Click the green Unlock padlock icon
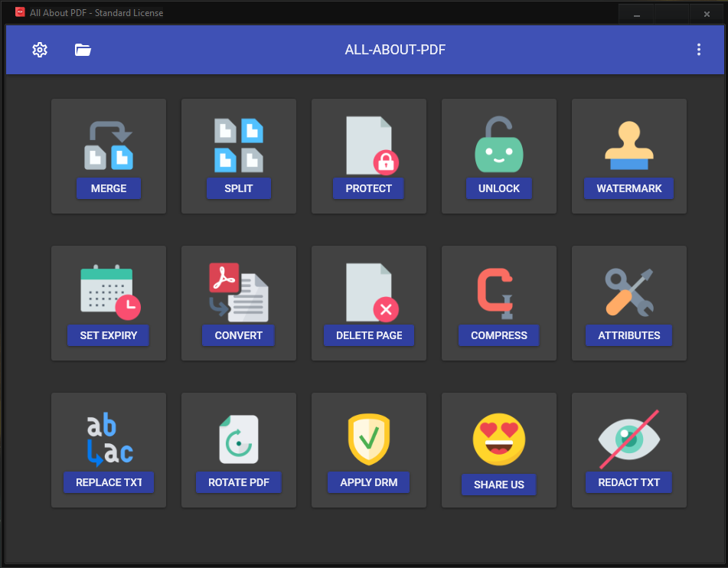This screenshot has width=728, height=568. point(499,145)
